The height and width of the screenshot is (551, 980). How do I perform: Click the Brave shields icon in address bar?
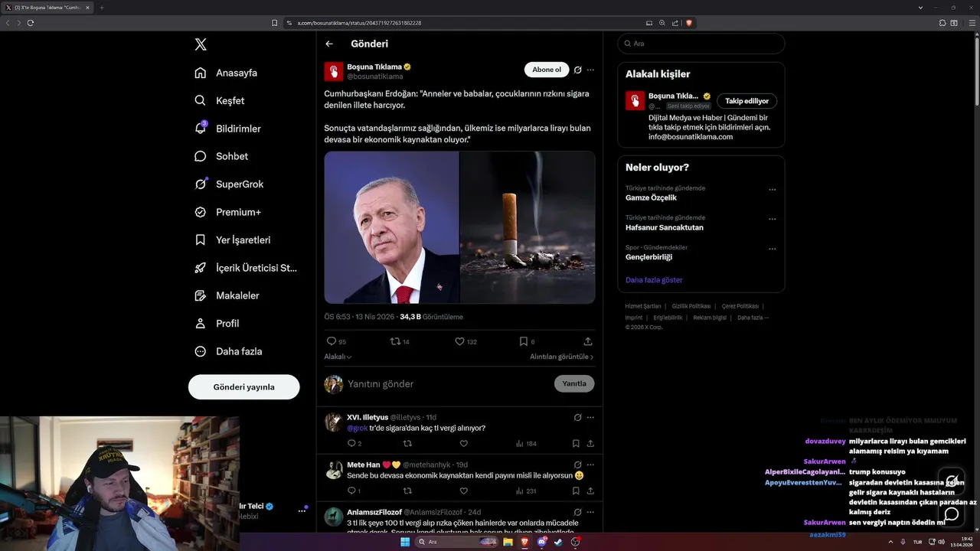click(689, 23)
